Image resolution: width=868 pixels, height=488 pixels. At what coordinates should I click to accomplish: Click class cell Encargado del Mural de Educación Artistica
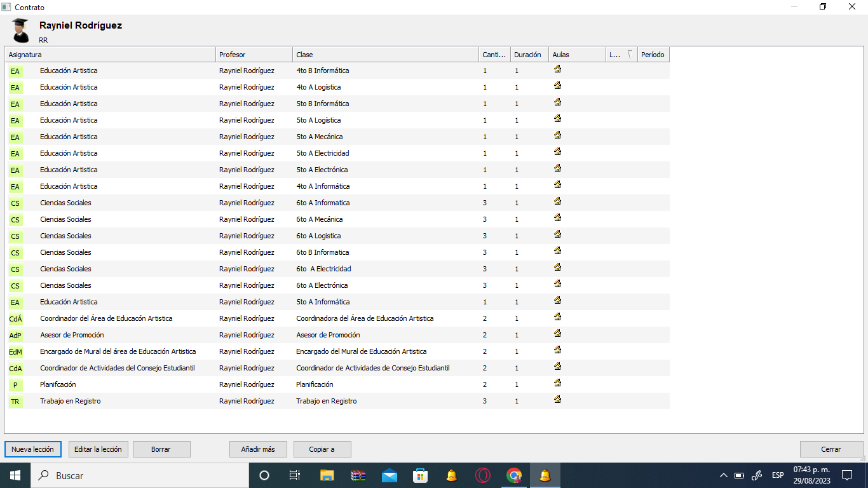point(362,351)
